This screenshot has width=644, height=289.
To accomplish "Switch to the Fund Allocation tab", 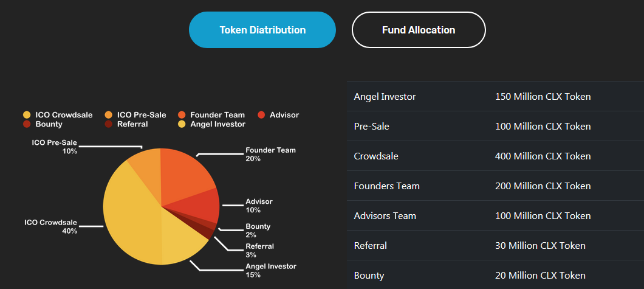I will (x=419, y=30).
